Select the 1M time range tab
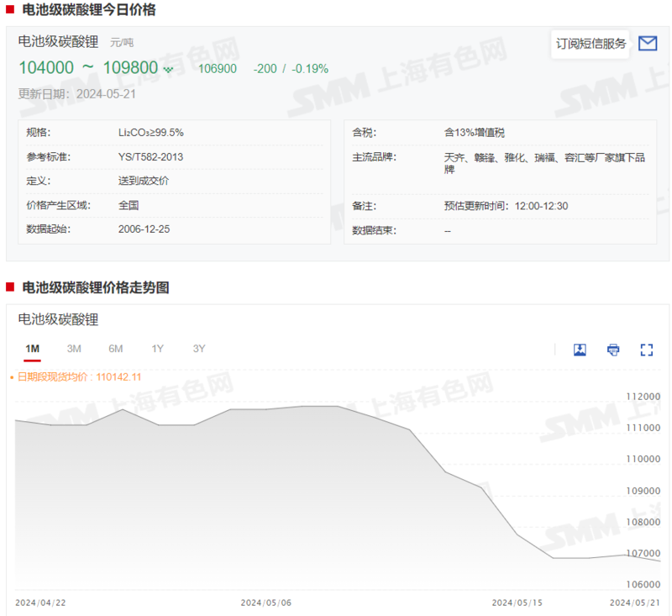This screenshot has width=672, height=616. [32, 349]
